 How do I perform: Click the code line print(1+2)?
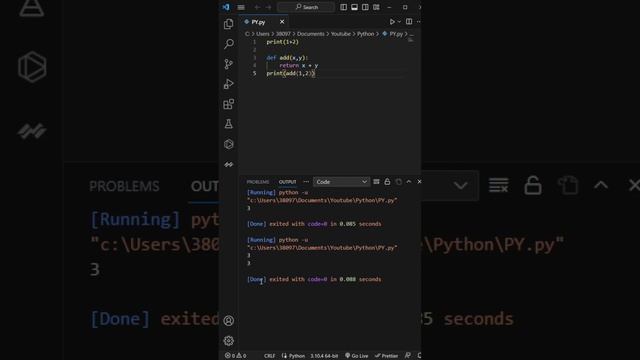282,42
